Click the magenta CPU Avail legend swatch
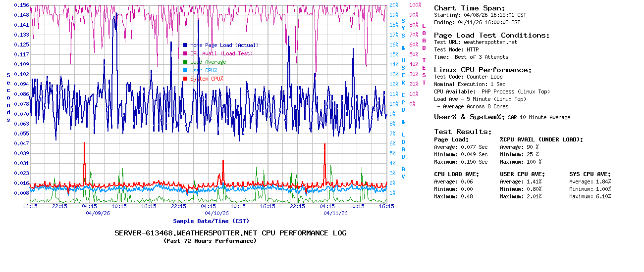Screen dimensions: 644x272 pos(185,53)
